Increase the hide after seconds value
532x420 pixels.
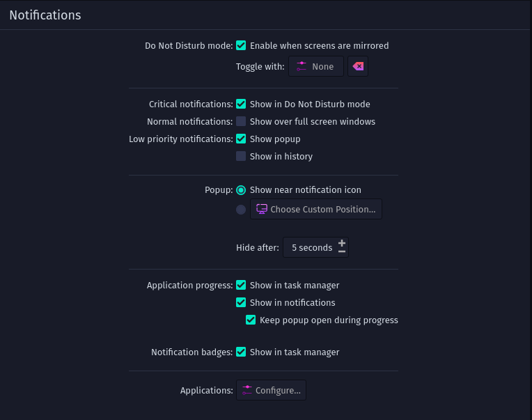342,243
